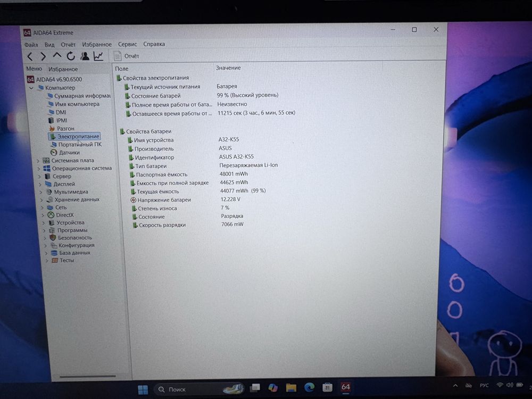Expand the Системная плата node

point(38,161)
